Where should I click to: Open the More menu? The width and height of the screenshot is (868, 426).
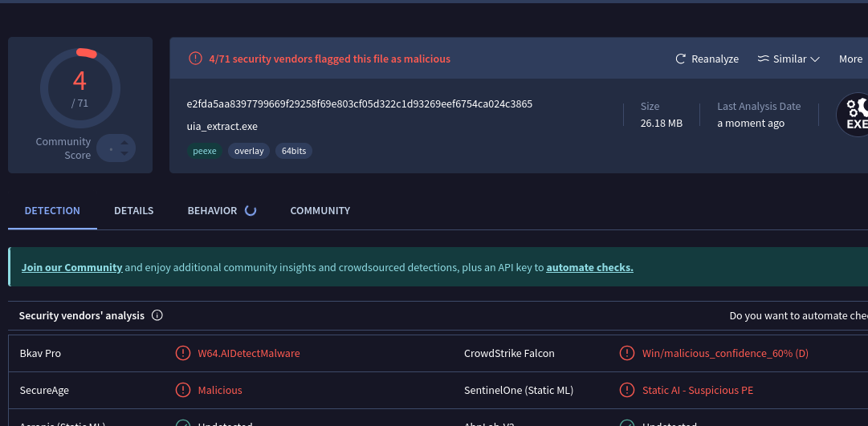[850, 59]
